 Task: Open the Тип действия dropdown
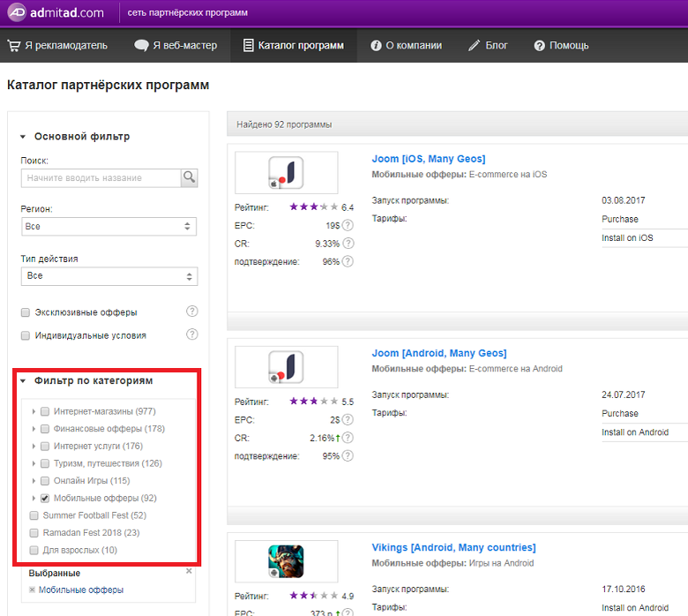[109, 276]
